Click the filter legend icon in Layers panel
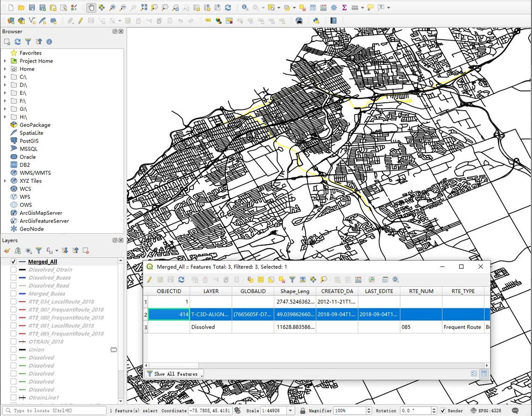The width and height of the screenshot is (532, 416). (39, 250)
